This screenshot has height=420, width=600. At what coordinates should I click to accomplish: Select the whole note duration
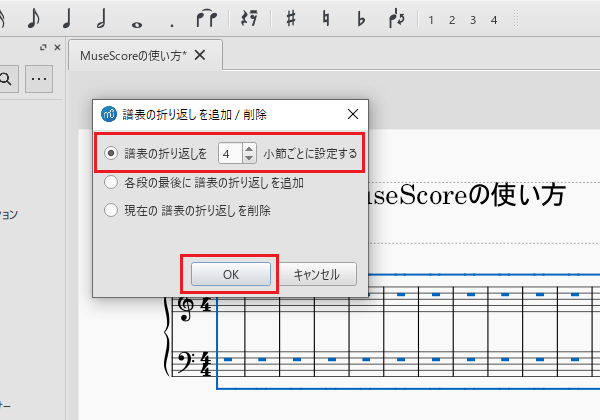coord(136,19)
